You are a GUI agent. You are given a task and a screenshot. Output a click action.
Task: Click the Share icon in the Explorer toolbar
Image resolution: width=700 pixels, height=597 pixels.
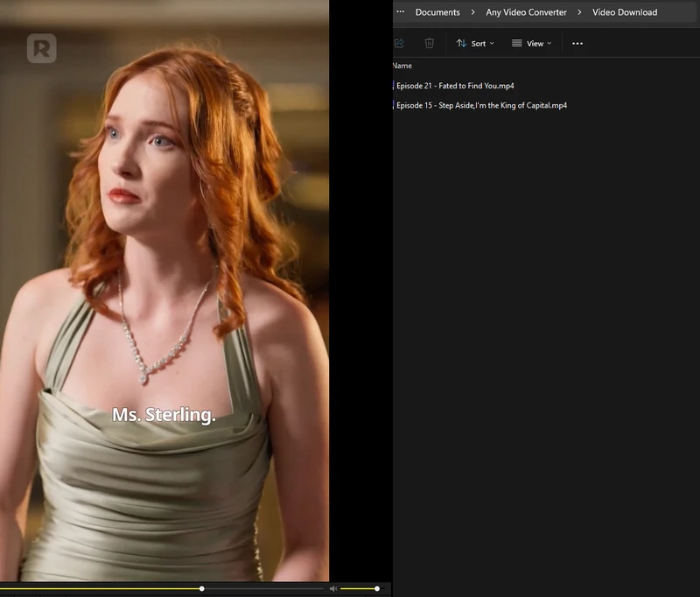[399, 43]
